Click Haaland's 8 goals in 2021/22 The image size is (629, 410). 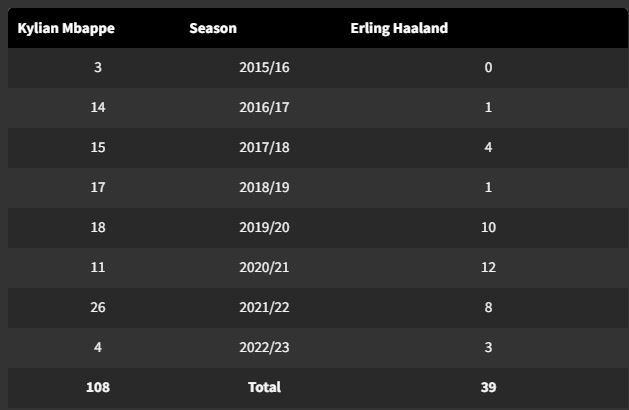(488, 308)
